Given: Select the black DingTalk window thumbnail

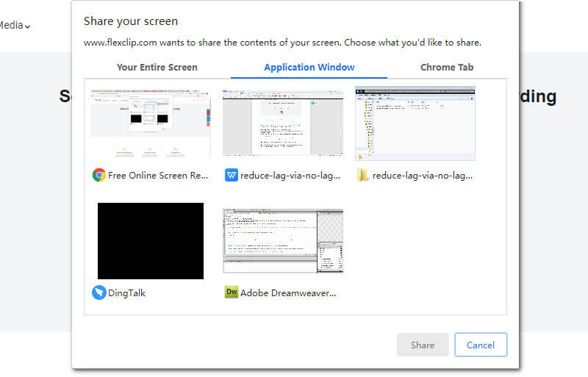Looking at the screenshot, I should [151, 241].
